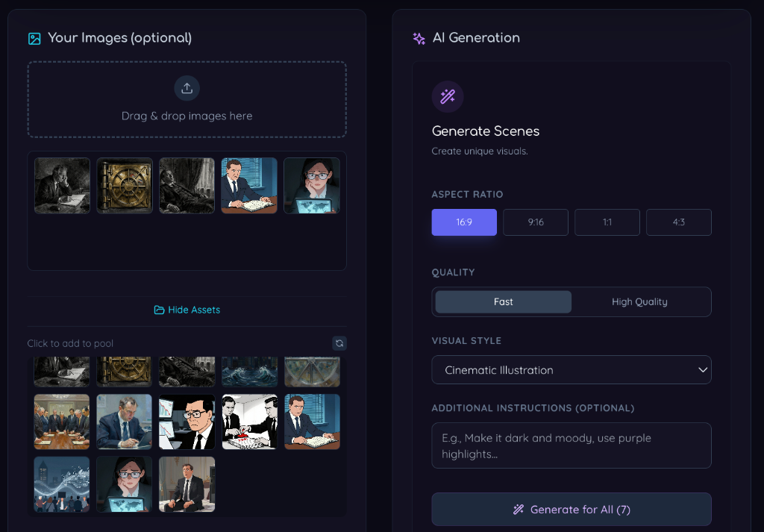Screen dimensions: 764x532
Task: Click the Your Images (optional) heading
Action: tap(120, 38)
